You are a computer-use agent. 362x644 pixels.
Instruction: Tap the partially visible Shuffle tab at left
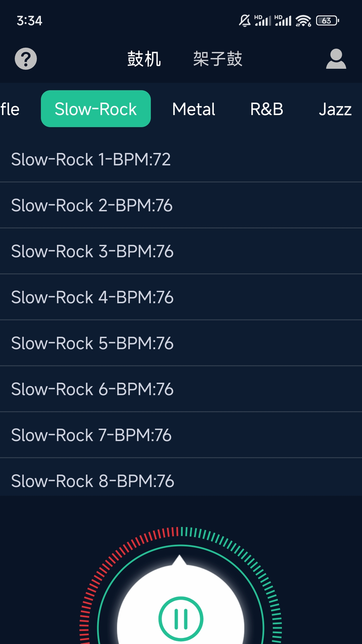[10, 109]
